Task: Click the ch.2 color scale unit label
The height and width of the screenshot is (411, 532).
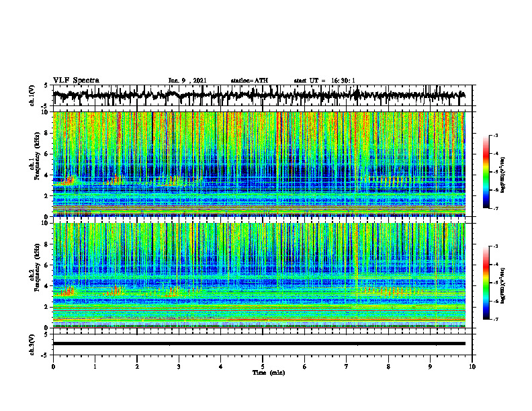Action: [503, 285]
